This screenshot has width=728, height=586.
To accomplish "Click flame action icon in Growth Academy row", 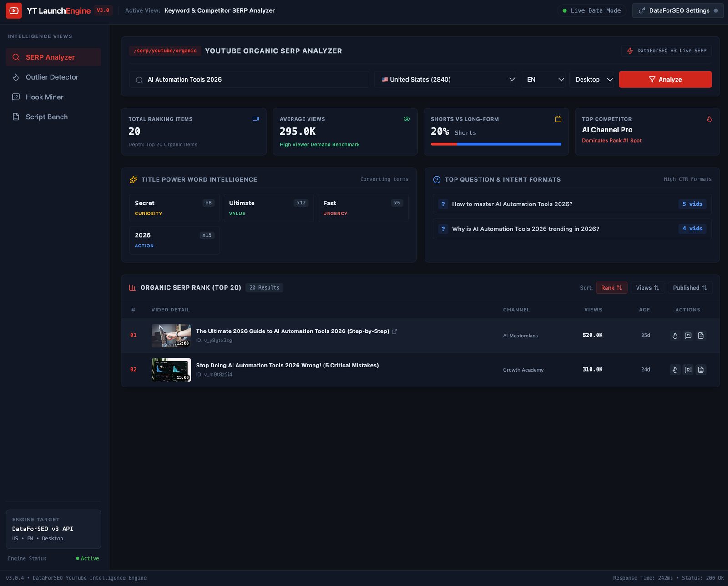I will tap(675, 370).
